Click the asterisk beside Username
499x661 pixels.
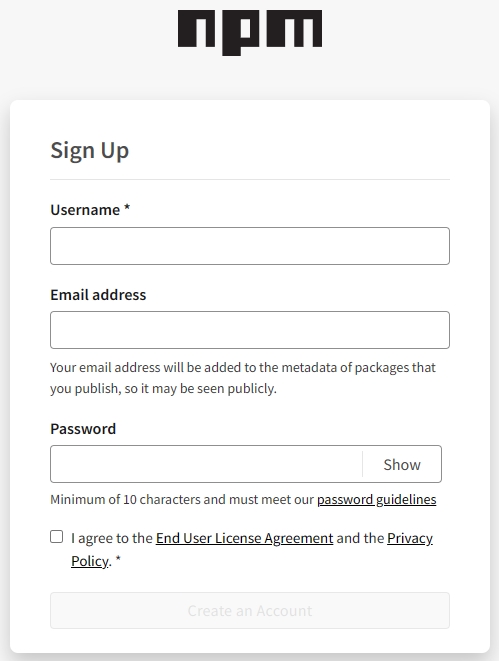[127, 209]
